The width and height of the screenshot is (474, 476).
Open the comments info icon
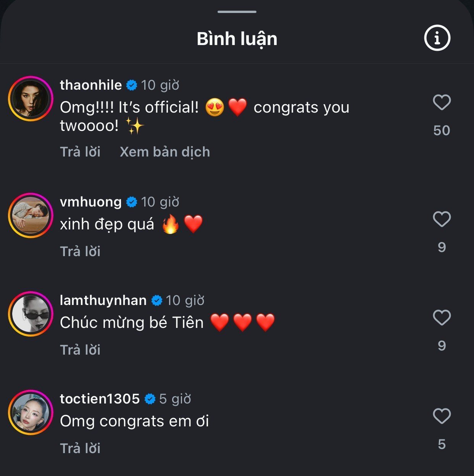tap(437, 38)
